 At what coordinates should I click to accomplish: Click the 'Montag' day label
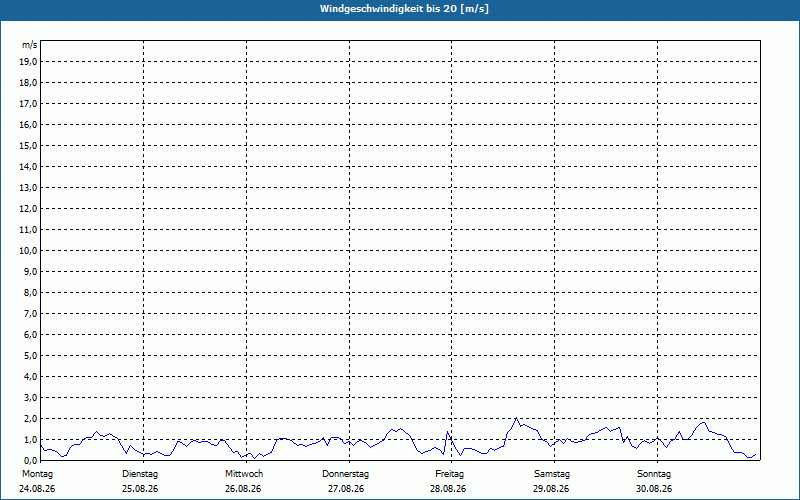(x=37, y=474)
